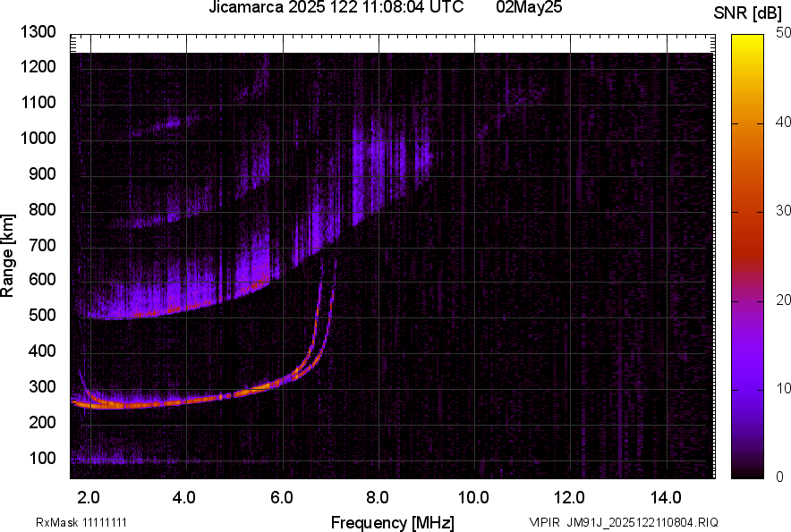Click the 'Range [km]' axis label
This screenshot has height=532, width=791.
pos(7,256)
